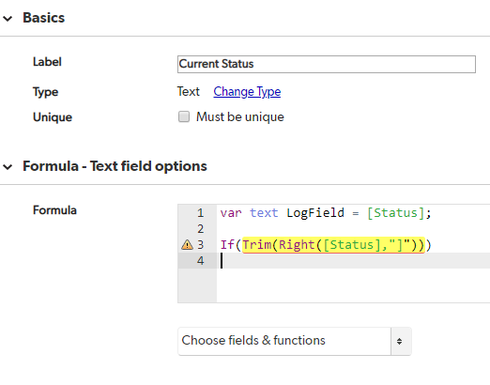Open the Choose fields & functions dropdown
Viewport: 490px width, 385px height.
point(284,341)
